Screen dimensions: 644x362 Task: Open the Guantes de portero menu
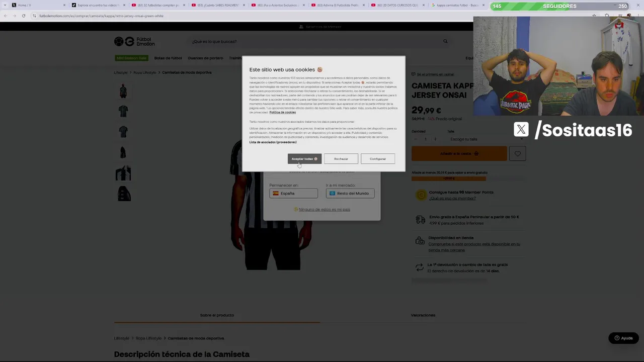(x=205, y=58)
